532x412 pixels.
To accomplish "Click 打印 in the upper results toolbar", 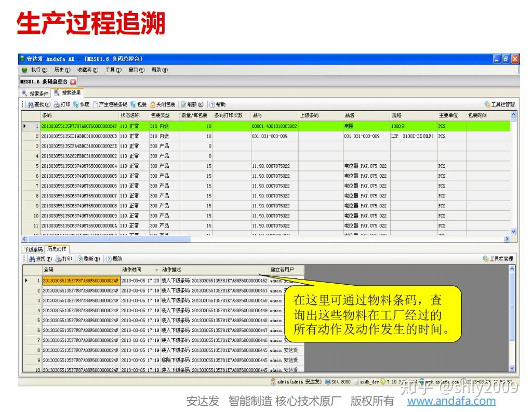I will (x=62, y=104).
